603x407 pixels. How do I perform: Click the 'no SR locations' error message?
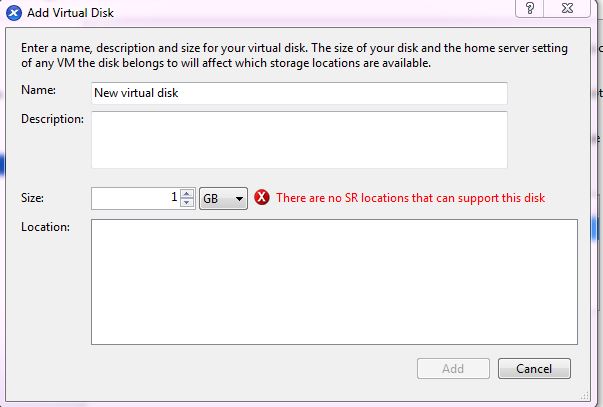410,198
